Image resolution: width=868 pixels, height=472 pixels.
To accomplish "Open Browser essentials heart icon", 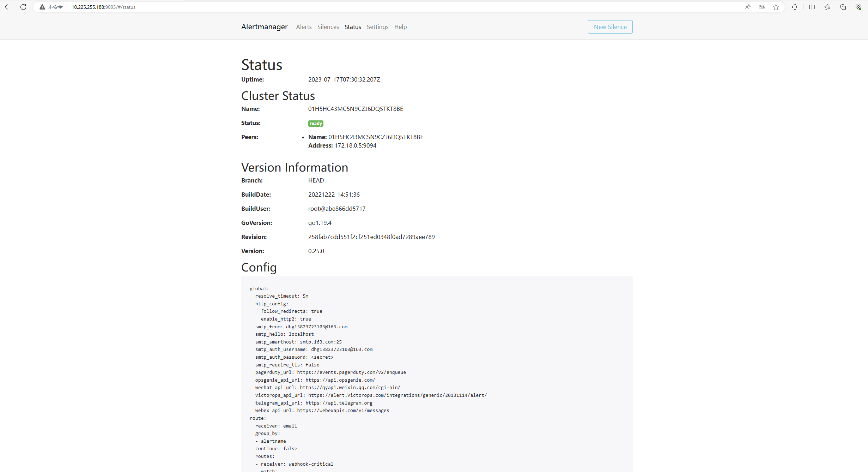I will tap(858, 7).
